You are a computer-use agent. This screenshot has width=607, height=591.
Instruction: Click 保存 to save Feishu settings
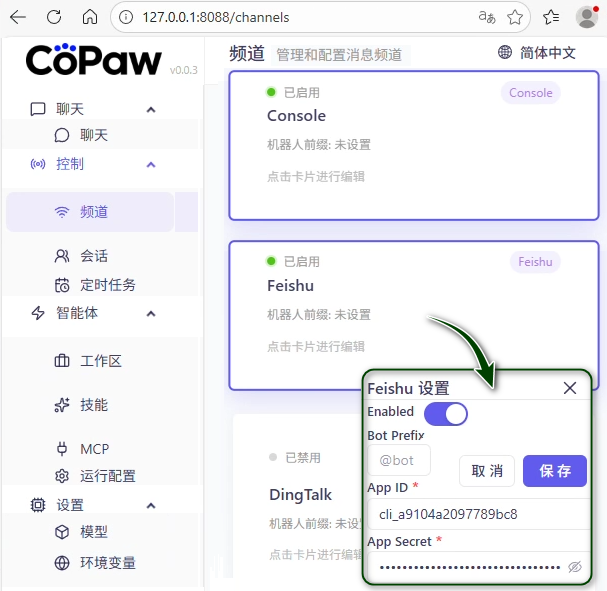click(x=555, y=471)
